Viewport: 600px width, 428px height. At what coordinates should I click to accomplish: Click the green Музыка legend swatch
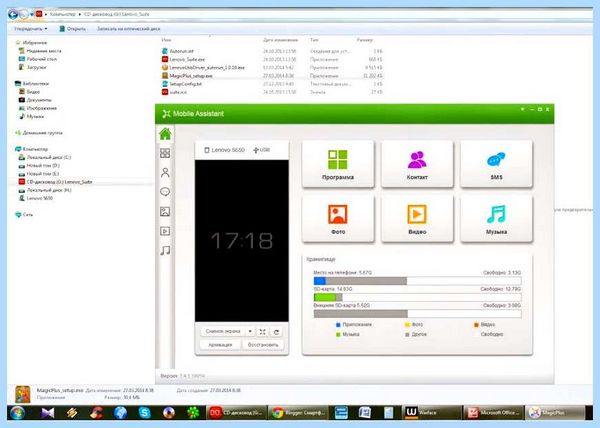tap(338, 335)
